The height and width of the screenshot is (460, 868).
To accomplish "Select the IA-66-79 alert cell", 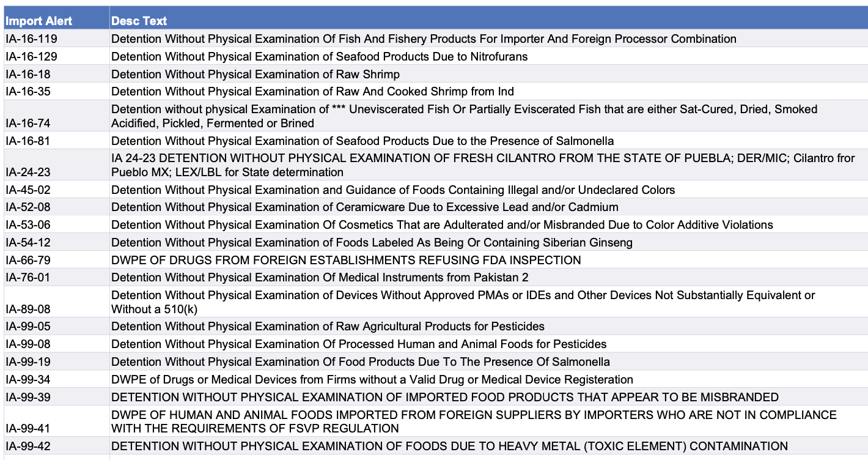I will (x=29, y=260).
